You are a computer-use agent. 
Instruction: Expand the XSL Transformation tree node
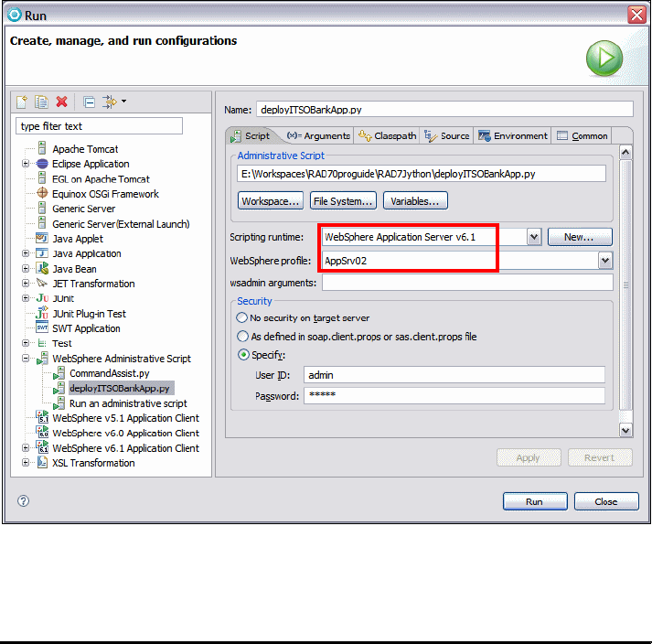point(26,462)
